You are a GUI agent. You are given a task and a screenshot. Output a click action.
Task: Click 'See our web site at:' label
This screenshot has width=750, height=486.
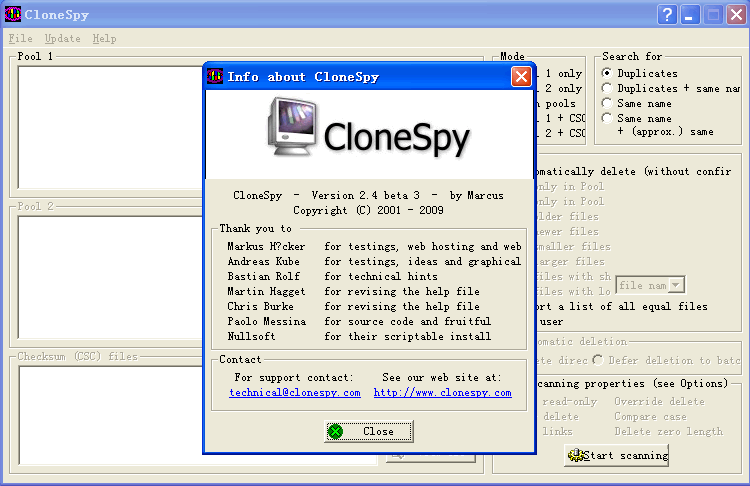point(441,377)
